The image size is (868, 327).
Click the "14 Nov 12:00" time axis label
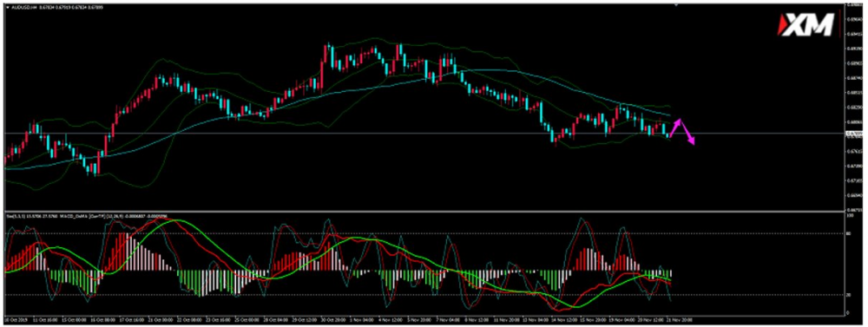pyautogui.click(x=564, y=319)
